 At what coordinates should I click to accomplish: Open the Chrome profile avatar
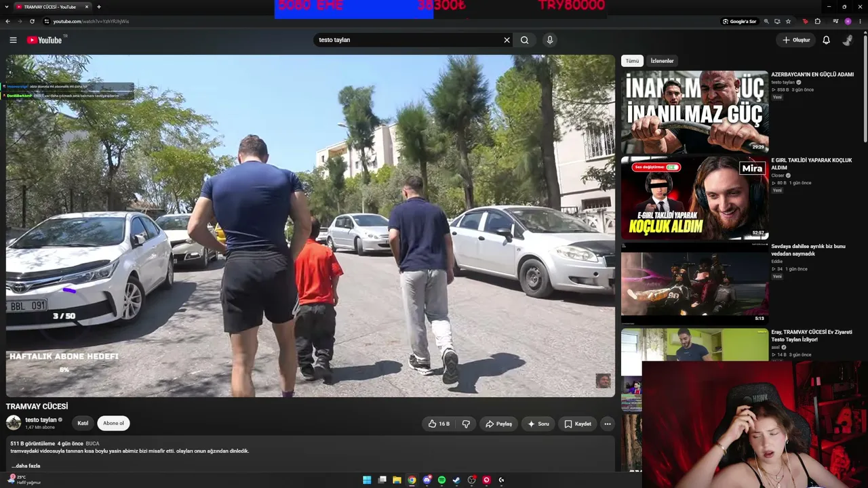(848, 21)
